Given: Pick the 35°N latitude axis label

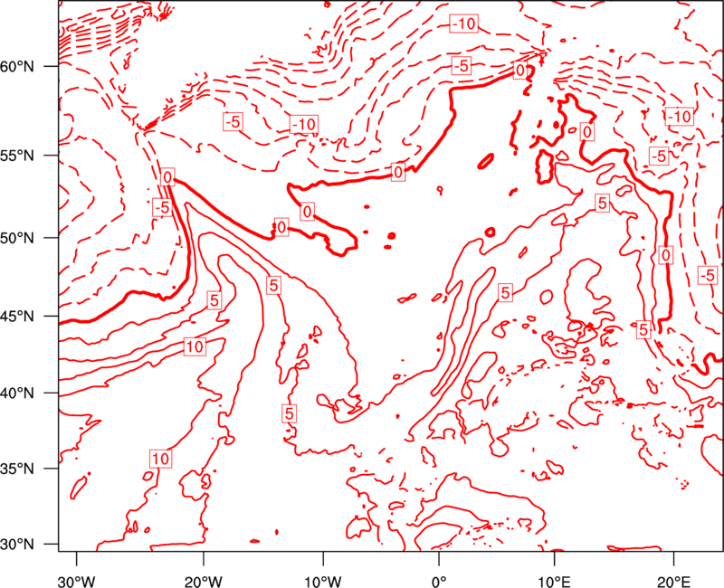Looking at the screenshot, I should 17,469.
